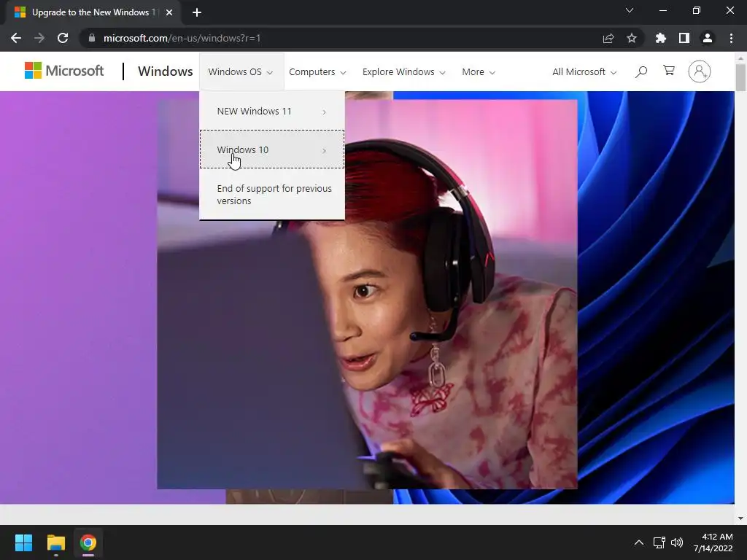Open End of support for previous versions
Image resolution: width=747 pixels, height=560 pixels.
pyautogui.click(x=272, y=194)
